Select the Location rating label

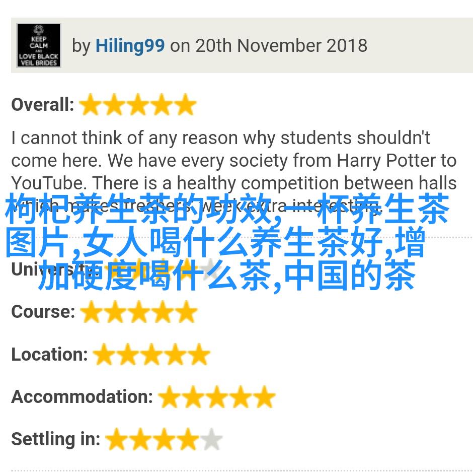pyautogui.click(x=49, y=354)
